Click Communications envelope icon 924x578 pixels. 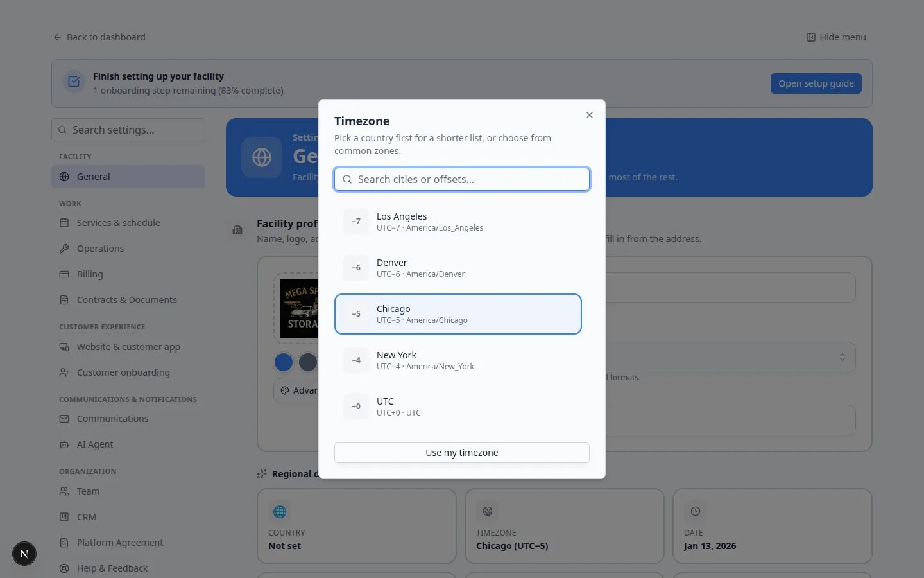click(64, 419)
